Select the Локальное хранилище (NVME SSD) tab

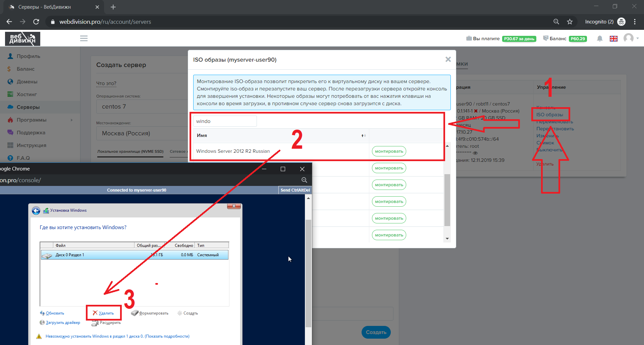tap(130, 151)
